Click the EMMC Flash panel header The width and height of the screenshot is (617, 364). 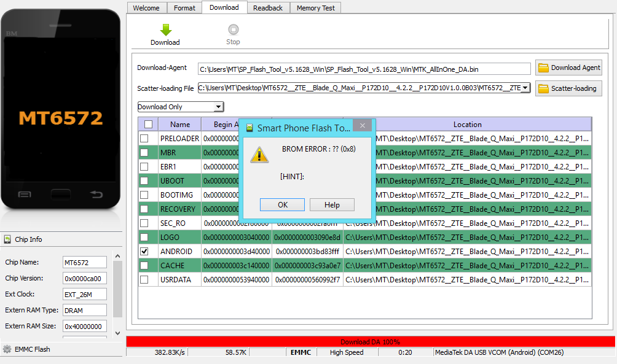[61, 349]
